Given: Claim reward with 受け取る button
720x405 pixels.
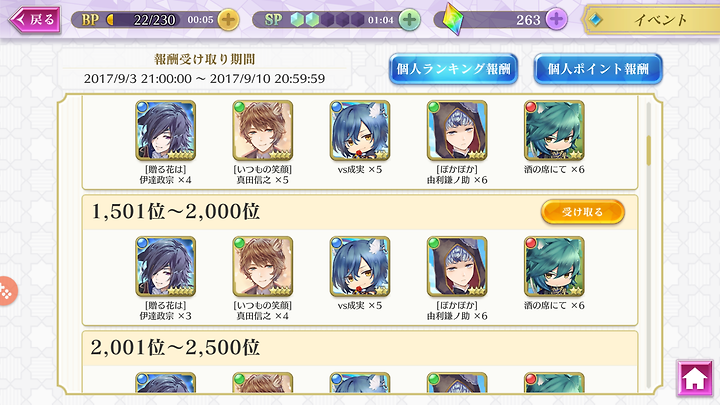Looking at the screenshot, I should pyautogui.click(x=583, y=212).
